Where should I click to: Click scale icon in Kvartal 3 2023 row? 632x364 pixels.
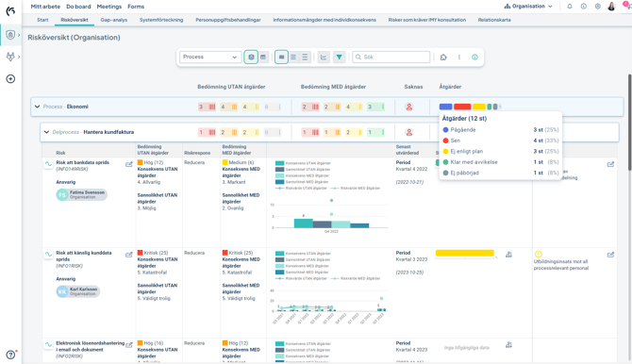point(509,255)
